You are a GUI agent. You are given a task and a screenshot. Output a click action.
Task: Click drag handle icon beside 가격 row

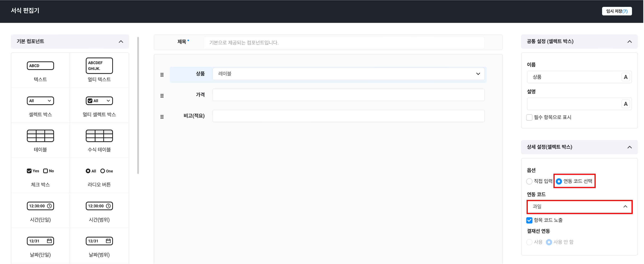pos(162,96)
